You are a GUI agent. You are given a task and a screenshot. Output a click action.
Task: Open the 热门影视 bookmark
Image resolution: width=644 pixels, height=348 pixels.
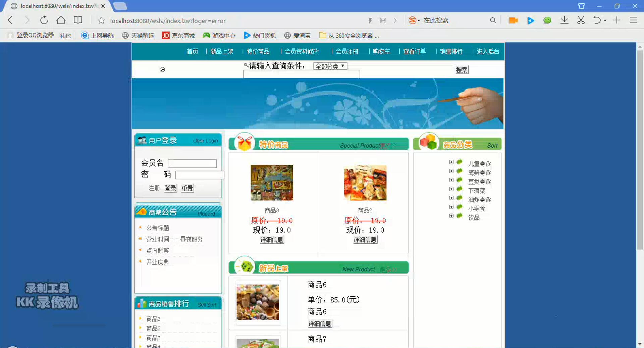(260, 35)
